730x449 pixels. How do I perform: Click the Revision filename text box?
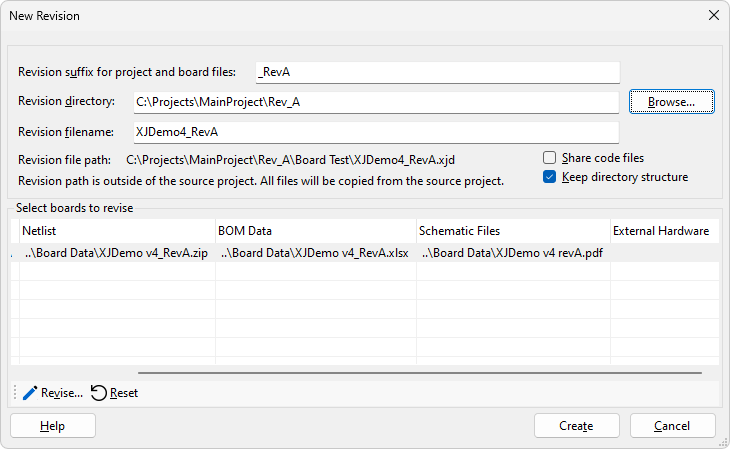pyautogui.click(x=374, y=132)
